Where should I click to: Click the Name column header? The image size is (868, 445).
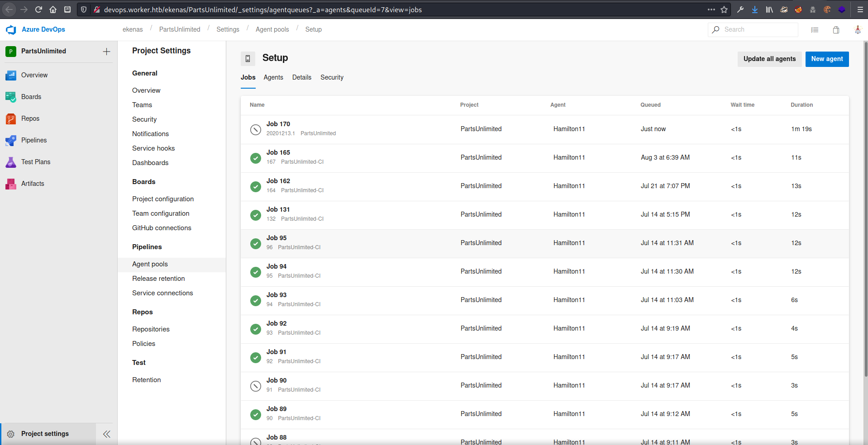[257, 105]
